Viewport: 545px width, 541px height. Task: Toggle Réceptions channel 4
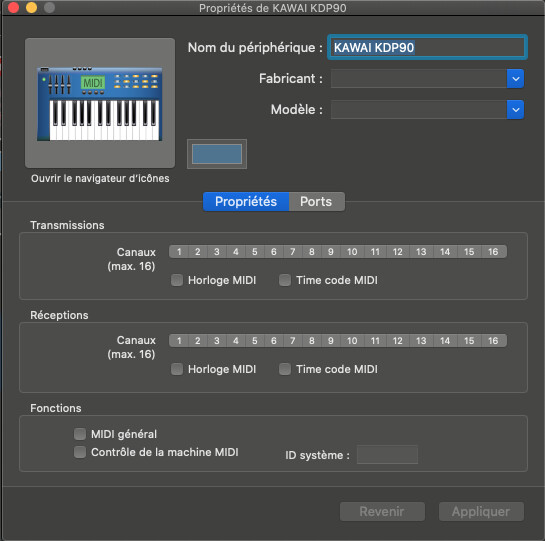tap(236, 341)
